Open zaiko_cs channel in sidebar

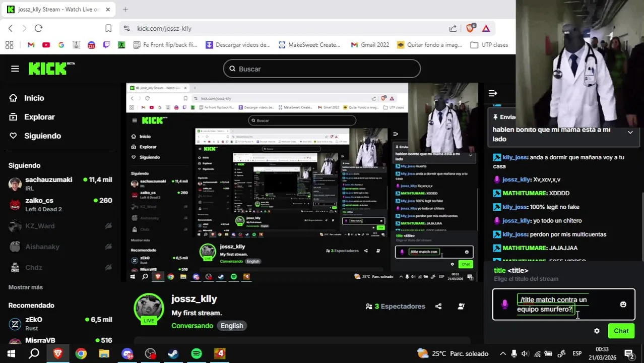tap(60, 204)
